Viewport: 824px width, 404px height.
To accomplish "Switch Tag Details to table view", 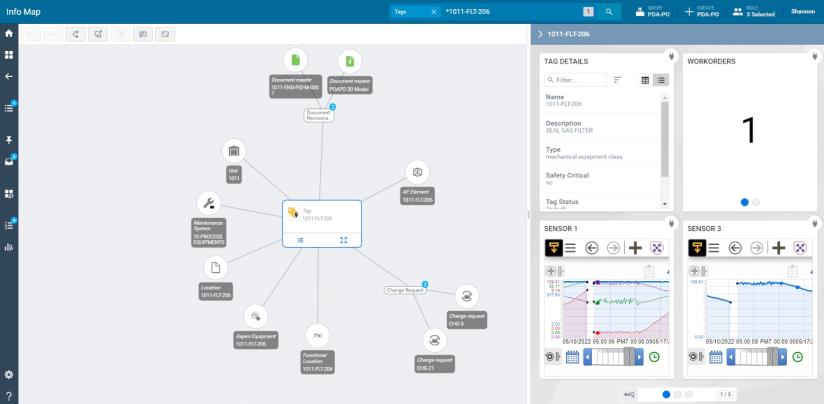I will pyautogui.click(x=645, y=80).
